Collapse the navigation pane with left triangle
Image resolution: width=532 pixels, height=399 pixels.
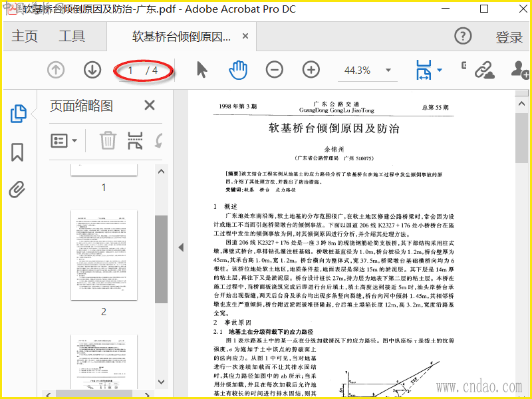pos(181,247)
